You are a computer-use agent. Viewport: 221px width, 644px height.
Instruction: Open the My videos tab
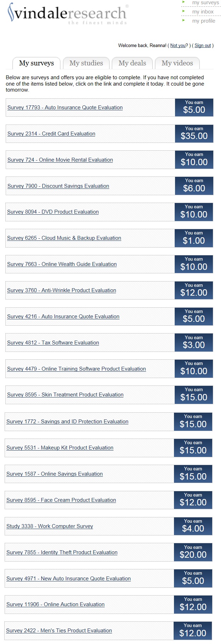177,63
